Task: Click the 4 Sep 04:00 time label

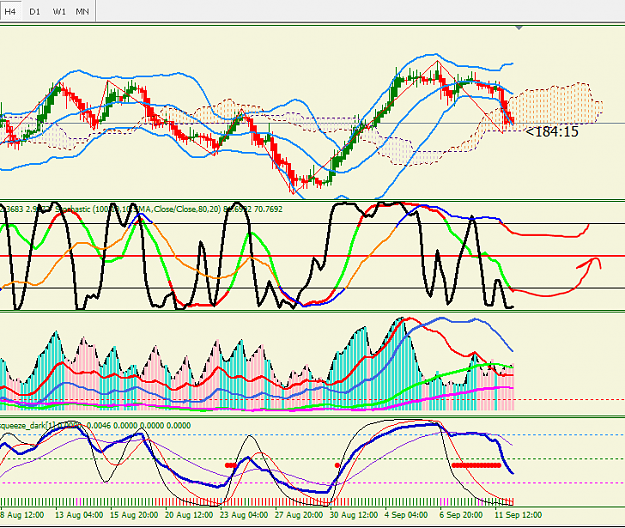Action: click(406, 515)
